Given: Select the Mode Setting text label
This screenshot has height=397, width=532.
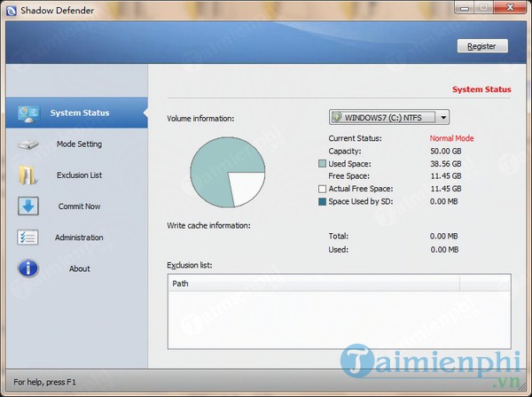Looking at the screenshot, I should [x=79, y=144].
